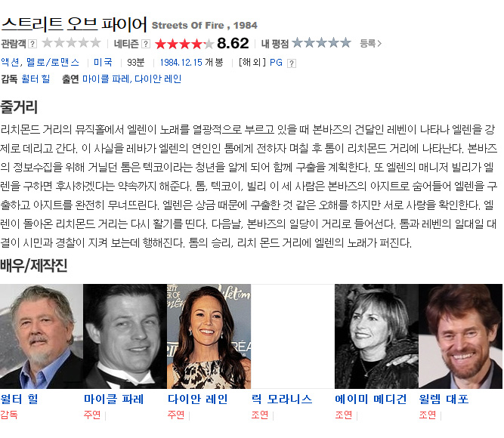The height and width of the screenshot is (438, 504).
Task: Click the 월터 힐 director photo
Action: (x=42, y=336)
